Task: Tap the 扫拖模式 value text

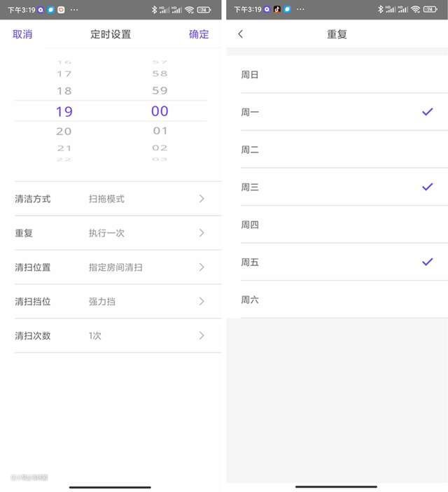Action: coord(106,199)
